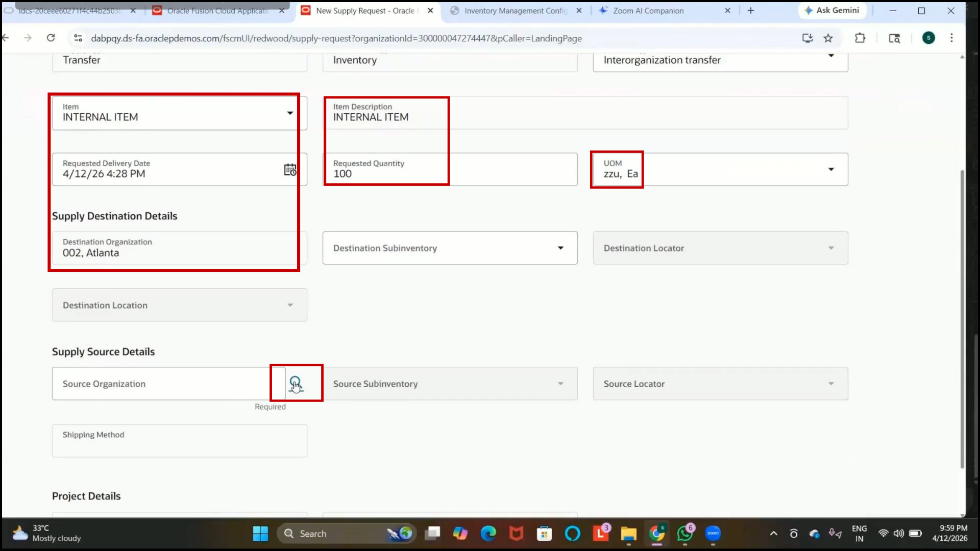This screenshot has width=980, height=551.
Task: Click the install app icon in address bar
Action: (x=807, y=38)
